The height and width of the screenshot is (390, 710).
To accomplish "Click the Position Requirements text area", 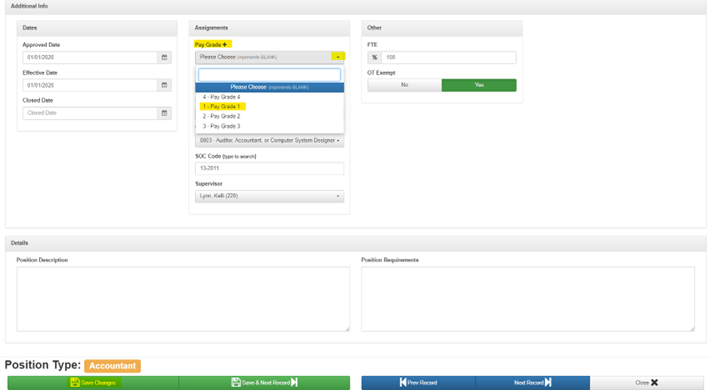I will 528,299.
